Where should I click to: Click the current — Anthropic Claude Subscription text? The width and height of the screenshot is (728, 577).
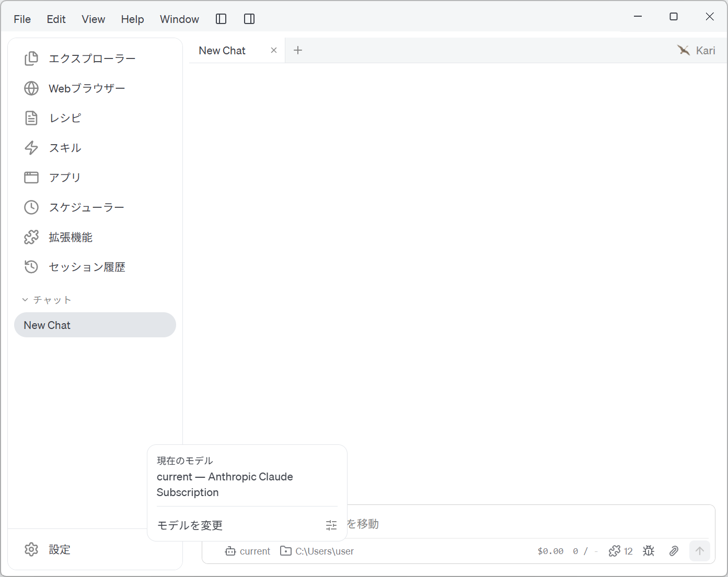pos(225,485)
